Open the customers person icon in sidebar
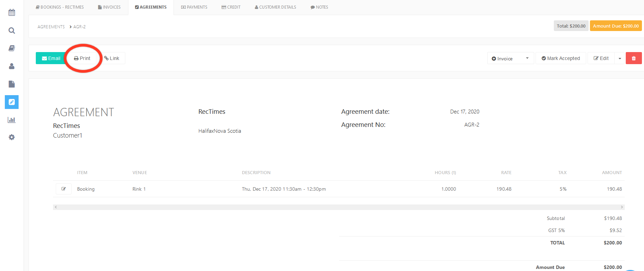The image size is (644, 271). (x=12, y=66)
